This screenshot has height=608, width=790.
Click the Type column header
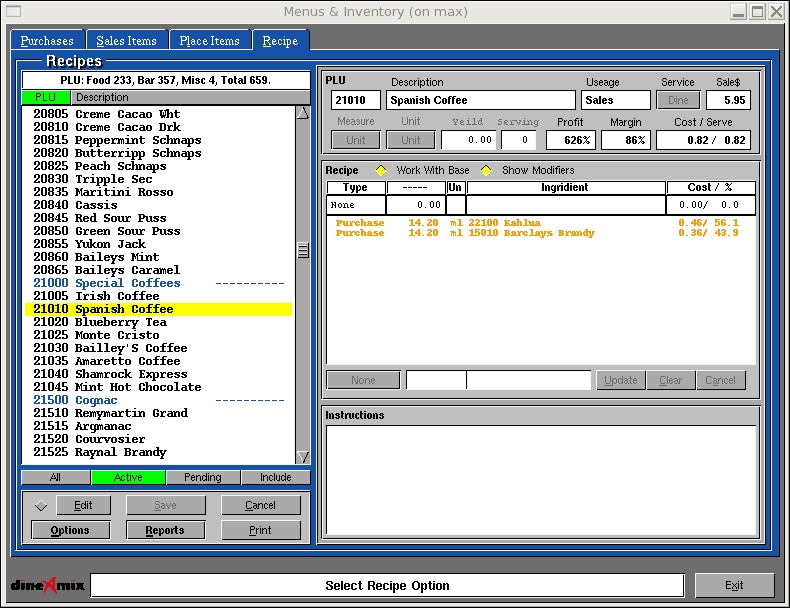[x=356, y=187]
